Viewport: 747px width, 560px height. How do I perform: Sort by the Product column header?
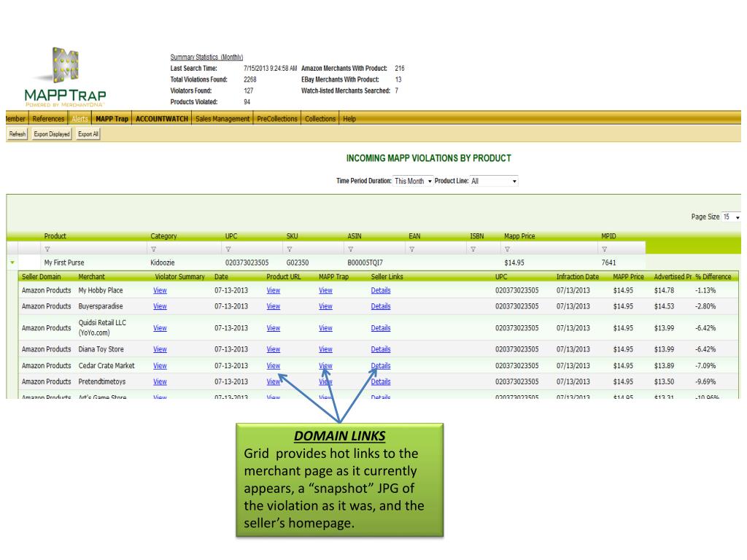tap(55, 236)
